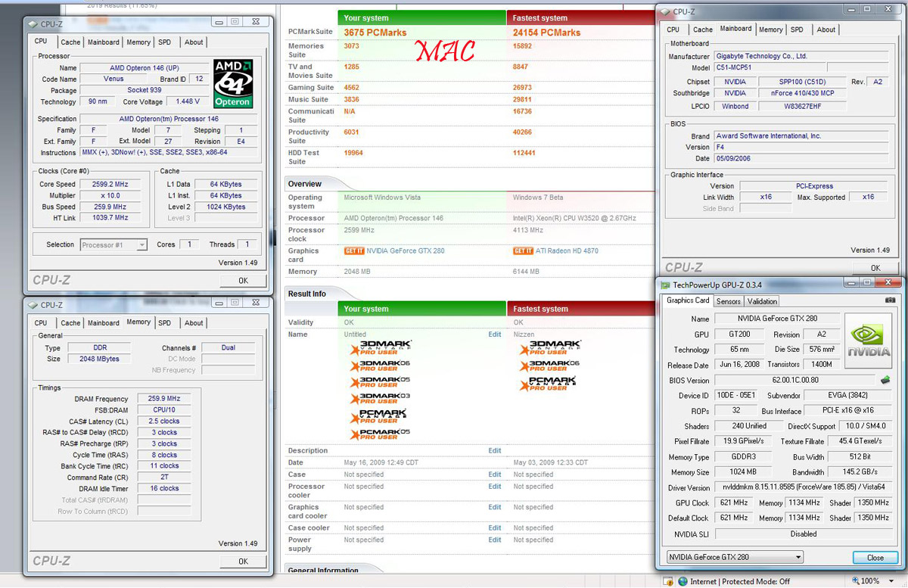The height and width of the screenshot is (588, 908).
Task: Click the NVIDIA logo in GPU-Z
Action: click(x=867, y=339)
